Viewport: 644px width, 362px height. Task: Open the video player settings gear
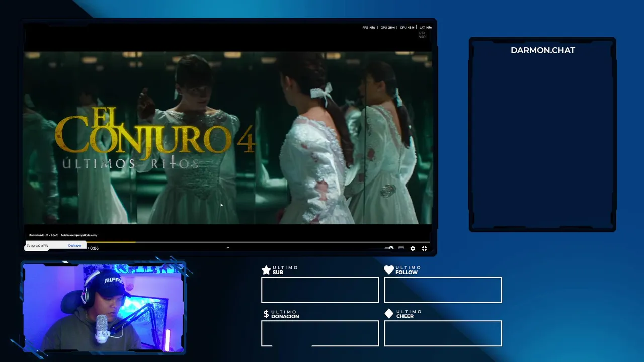click(x=413, y=248)
